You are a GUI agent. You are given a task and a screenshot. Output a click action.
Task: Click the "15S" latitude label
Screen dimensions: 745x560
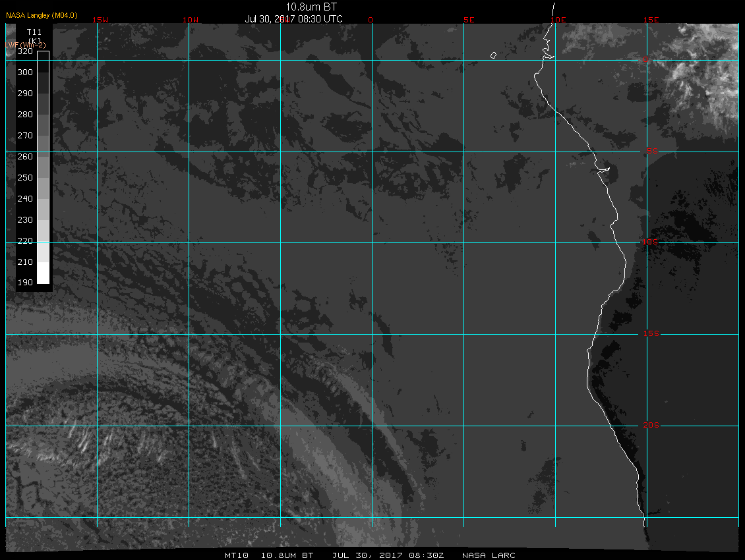[x=651, y=333]
